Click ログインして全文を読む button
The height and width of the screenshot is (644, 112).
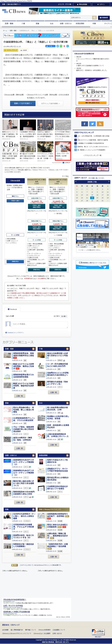pos(50,103)
